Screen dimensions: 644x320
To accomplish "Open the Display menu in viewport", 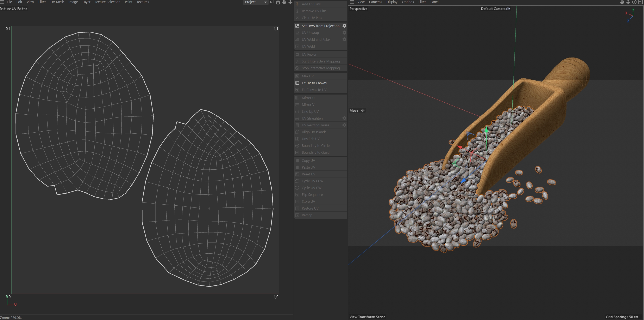I will pos(392,2).
